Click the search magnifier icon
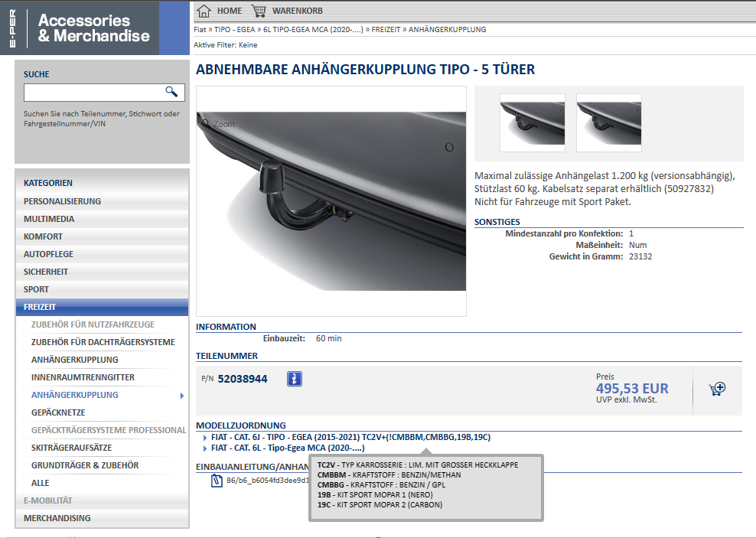This screenshot has width=756, height=538. (171, 92)
